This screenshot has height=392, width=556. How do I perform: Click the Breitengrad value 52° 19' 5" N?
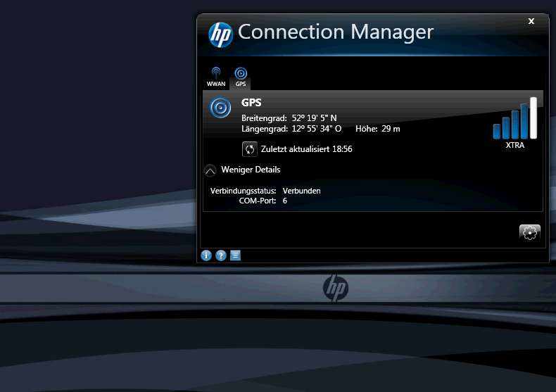coord(314,118)
